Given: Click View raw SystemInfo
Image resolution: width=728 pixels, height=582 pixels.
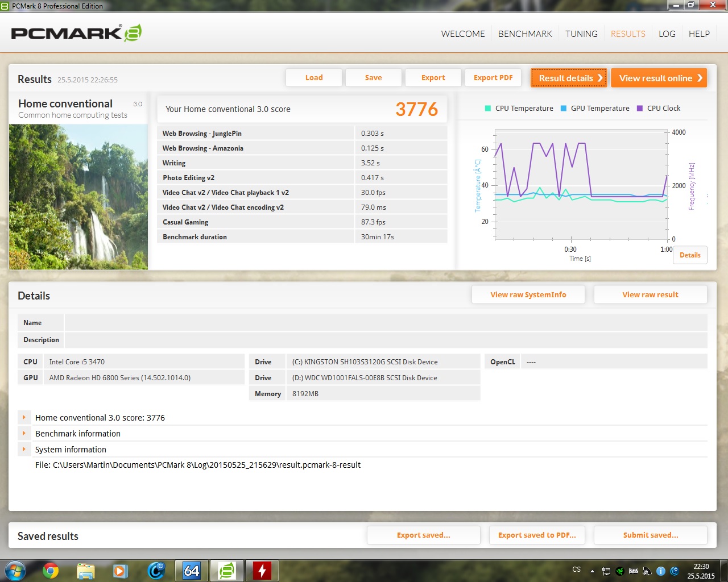Looking at the screenshot, I should click(x=528, y=294).
